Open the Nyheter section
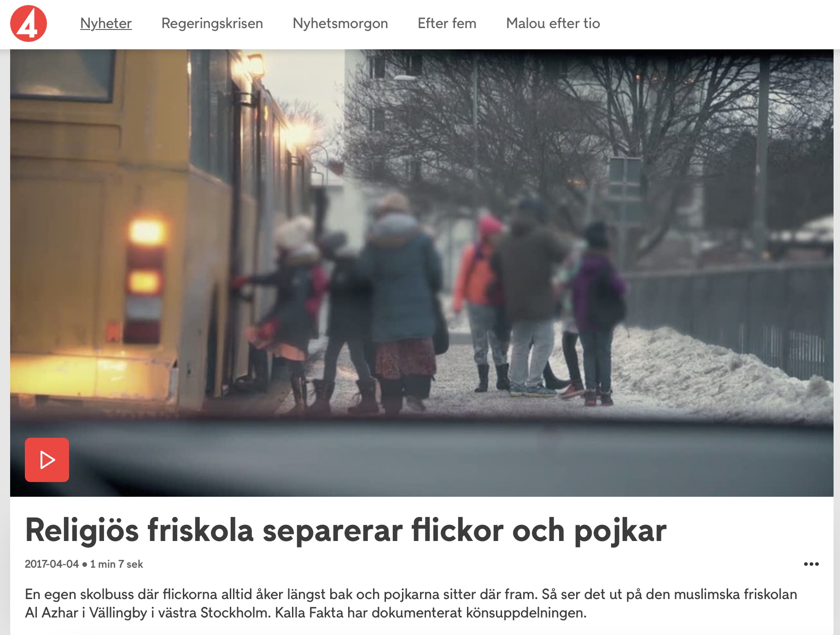Viewport: 840px width, 635px height. point(106,23)
